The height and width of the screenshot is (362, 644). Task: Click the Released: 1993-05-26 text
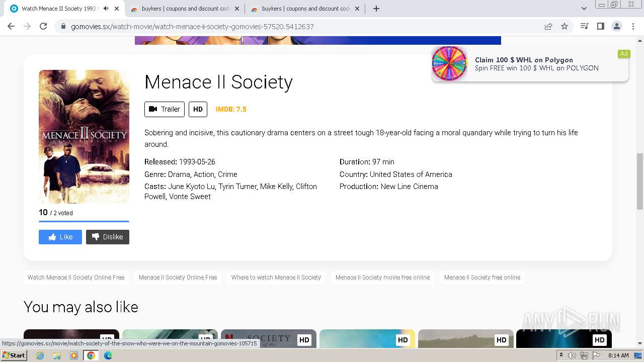coord(180,162)
